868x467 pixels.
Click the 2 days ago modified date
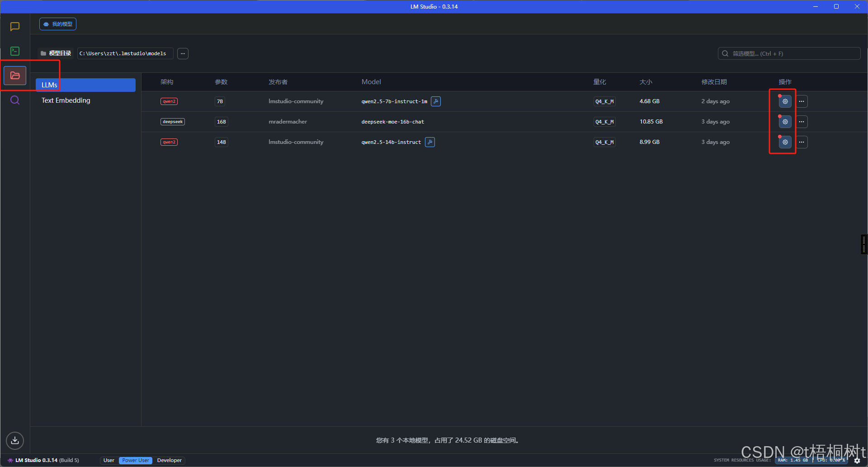(x=716, y=101)
